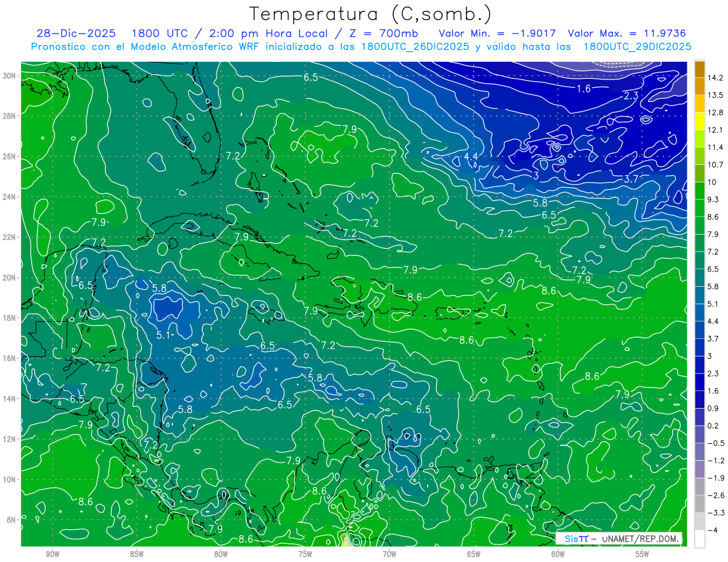Screen dimensions: 728x562
Task: Click the -4 value on color bar
Action: (x=712, y=530)
